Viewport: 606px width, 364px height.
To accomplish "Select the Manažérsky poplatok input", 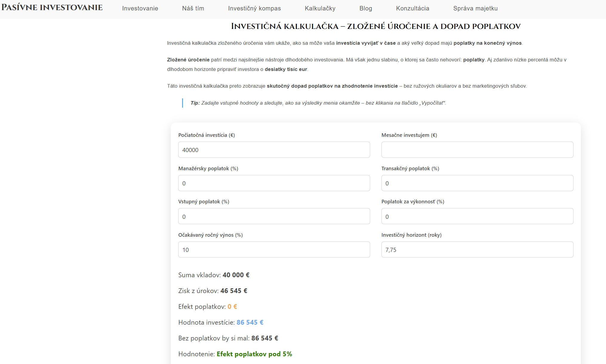I will click(x=274, y=183).
